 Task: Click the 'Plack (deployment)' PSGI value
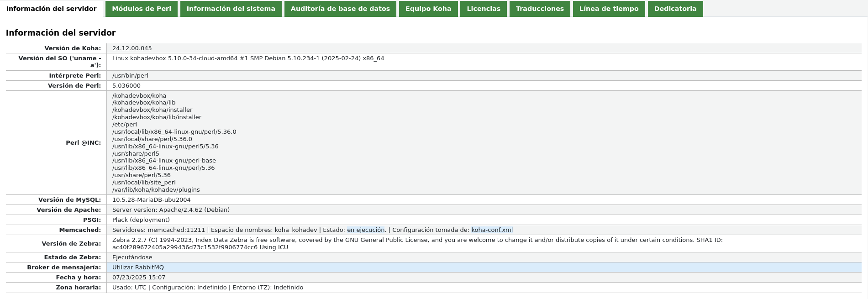(x=141, y=220)
